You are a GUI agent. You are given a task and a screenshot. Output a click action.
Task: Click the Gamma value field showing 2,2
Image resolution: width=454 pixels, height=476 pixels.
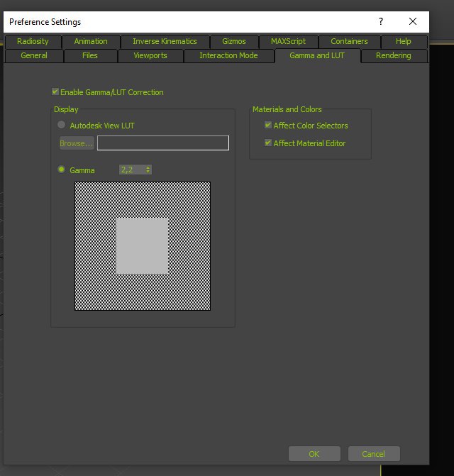(x=132, y=170)
